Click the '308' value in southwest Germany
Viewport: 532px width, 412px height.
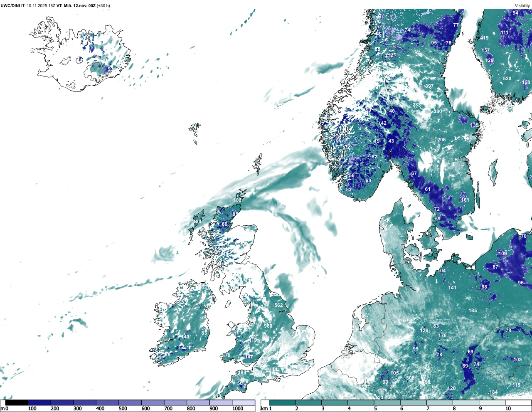[x=410, y=378]
